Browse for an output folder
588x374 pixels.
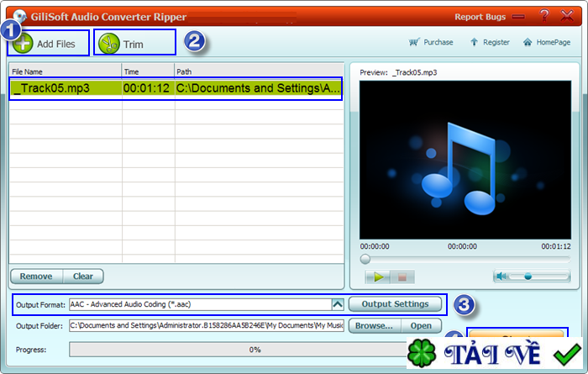point(375,325)
